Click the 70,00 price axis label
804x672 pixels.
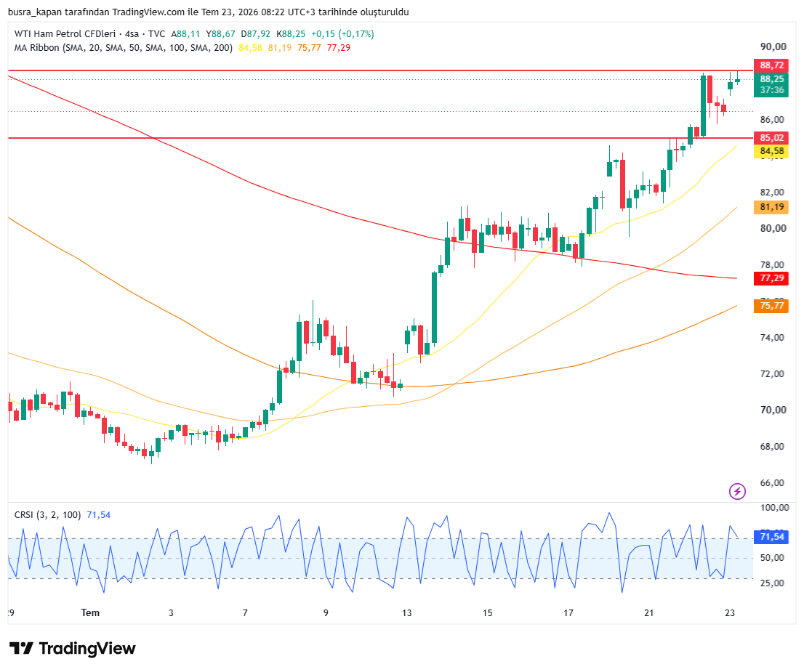coord(773,410)
